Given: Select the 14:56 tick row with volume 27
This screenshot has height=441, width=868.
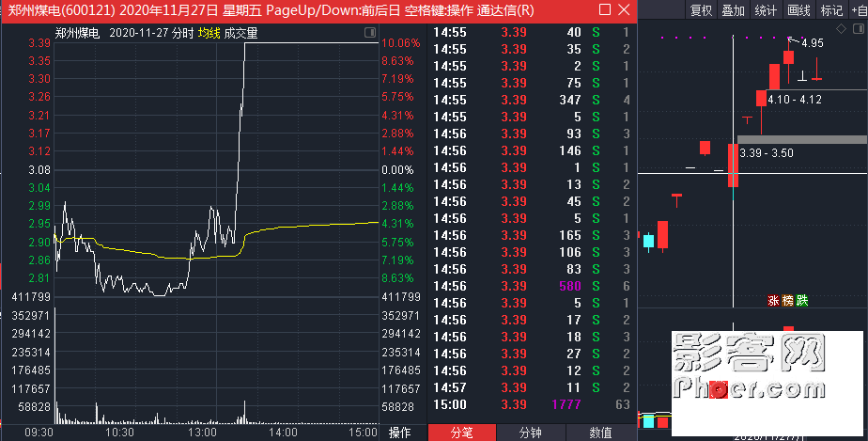Looking at the screenshot, I should (532, 354).
